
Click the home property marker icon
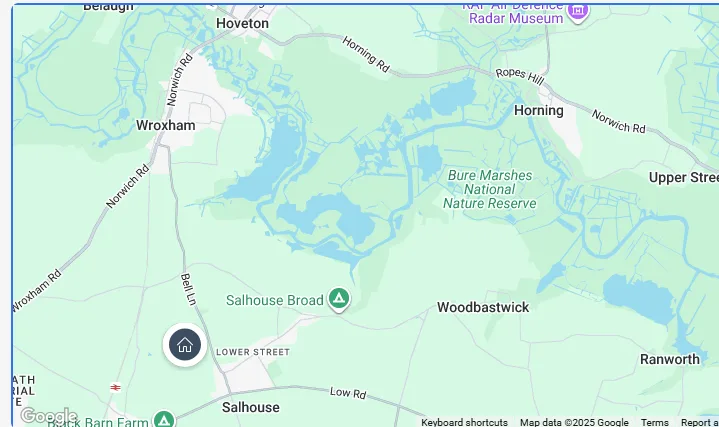point(185,345)
